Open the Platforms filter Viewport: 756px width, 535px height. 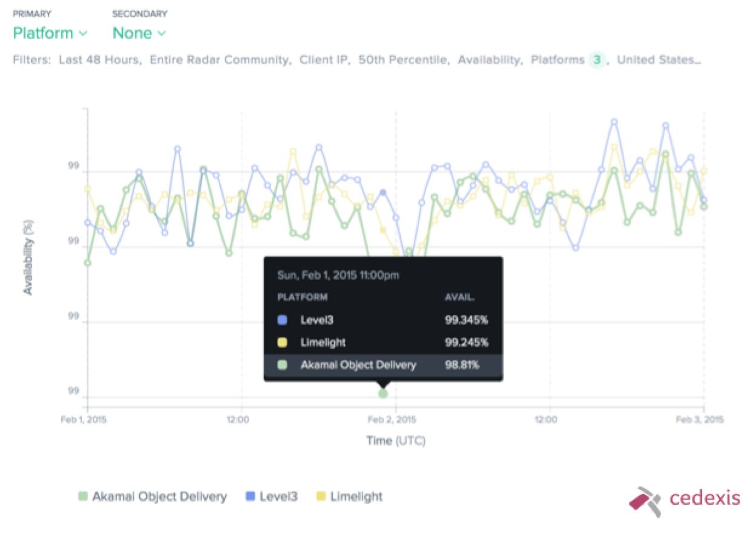coord(558,60)
